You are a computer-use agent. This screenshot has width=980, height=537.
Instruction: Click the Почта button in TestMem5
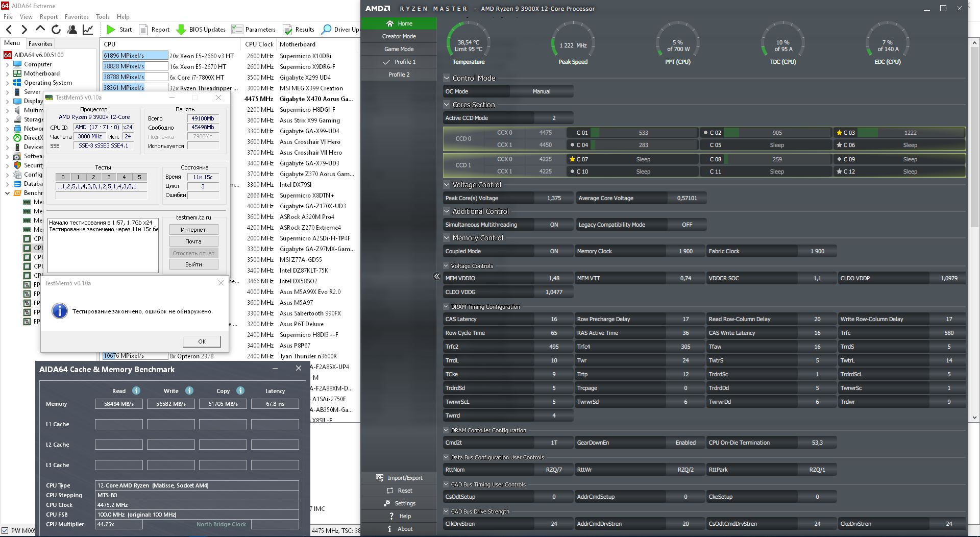[x=193, y=241]
